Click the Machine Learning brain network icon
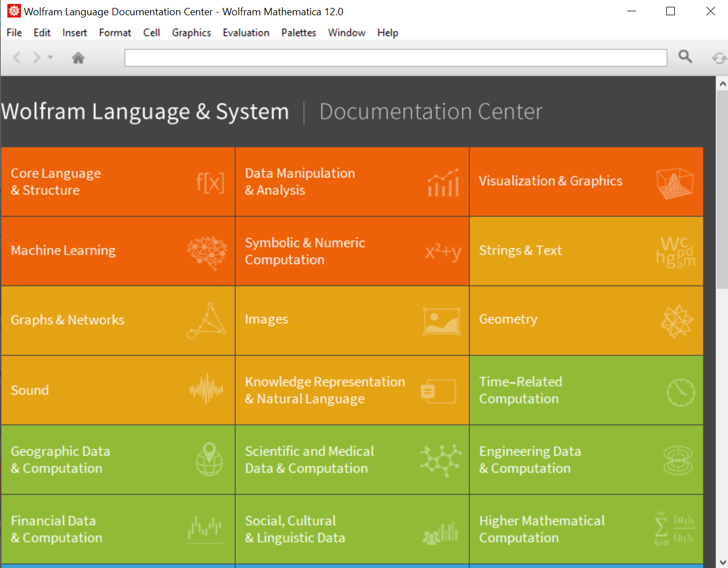 (207, 253)
